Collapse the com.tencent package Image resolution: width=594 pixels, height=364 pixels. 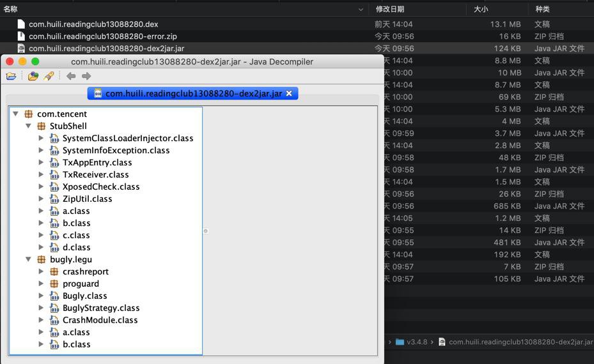click(15, 114)
